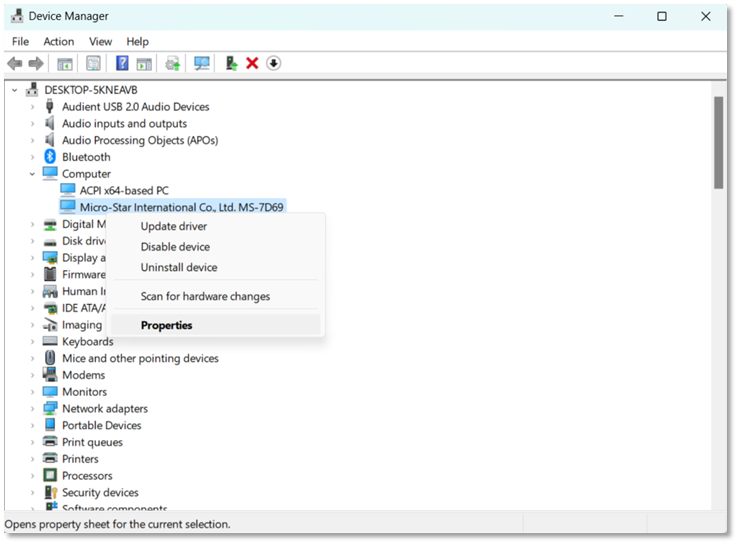
Task: Click the Security devices key icon
Action: pyautogui.click(x=50, y=492)
